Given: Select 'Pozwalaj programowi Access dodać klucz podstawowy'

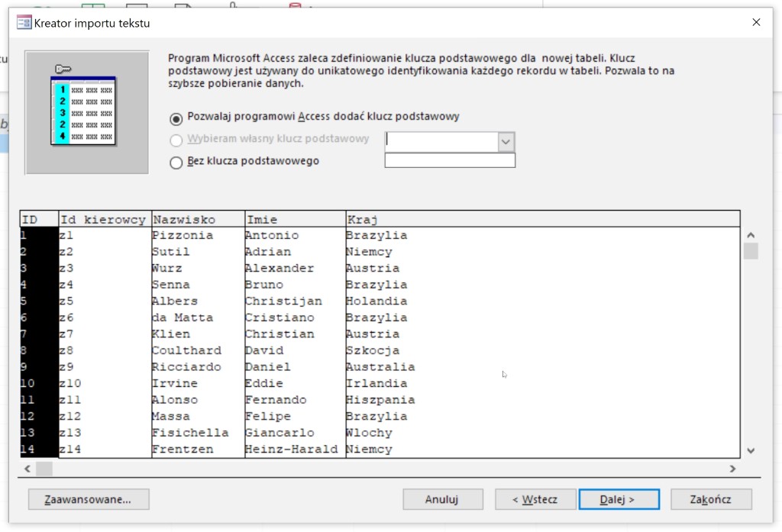Looking at the screenshot, I should click(176, 118).
